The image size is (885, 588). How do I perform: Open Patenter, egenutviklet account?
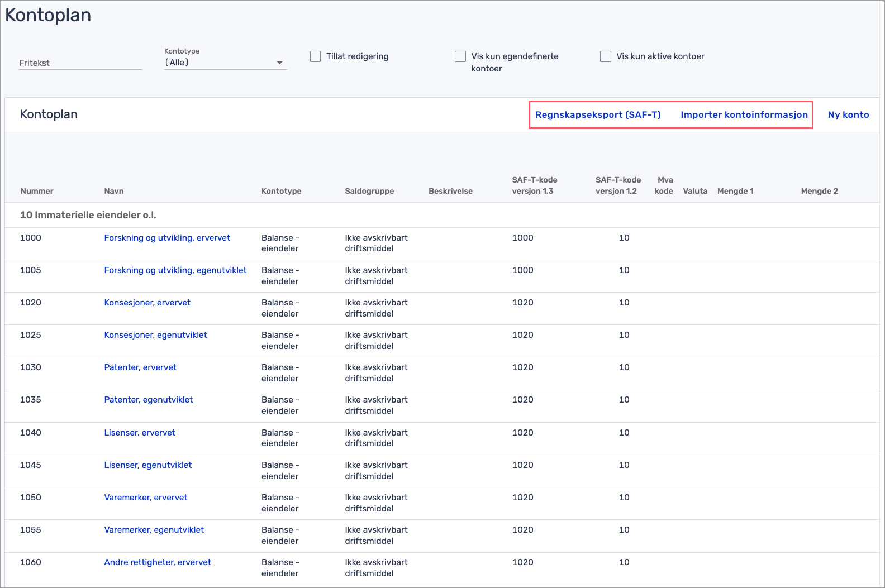(149, 400)
